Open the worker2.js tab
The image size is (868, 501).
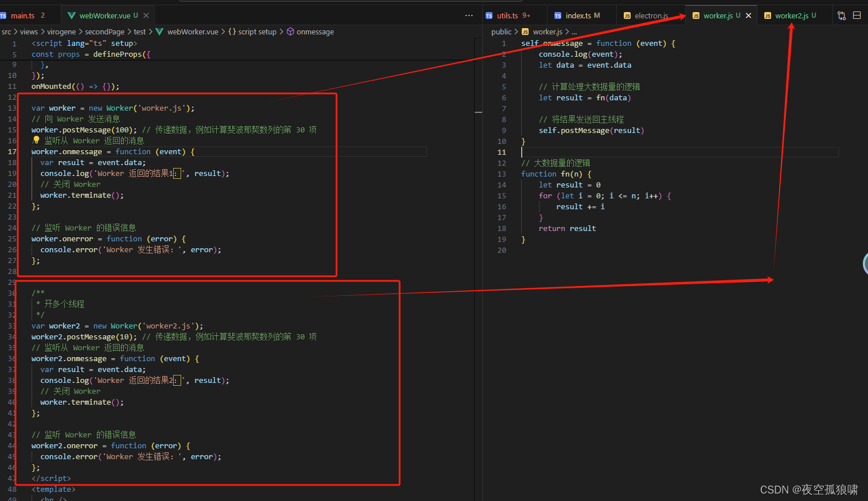click(791, 15)
